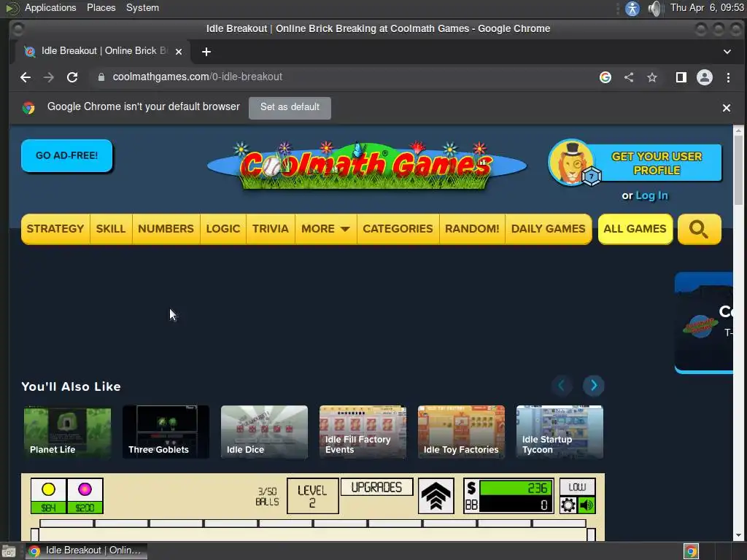Open Planet Life game thumbnail

click(x=67, y=432)
